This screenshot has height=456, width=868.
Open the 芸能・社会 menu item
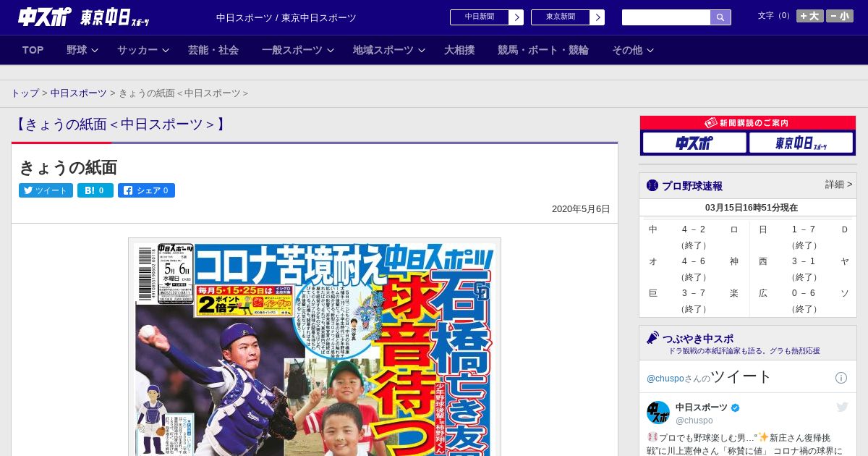pyautogui.click(x=213, y=50)
